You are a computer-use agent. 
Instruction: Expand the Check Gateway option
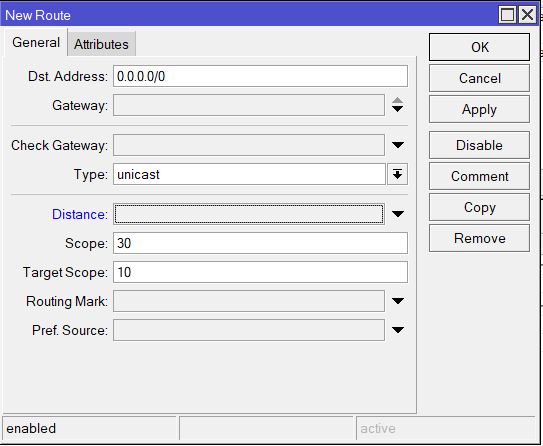click(x=398, y=145)
